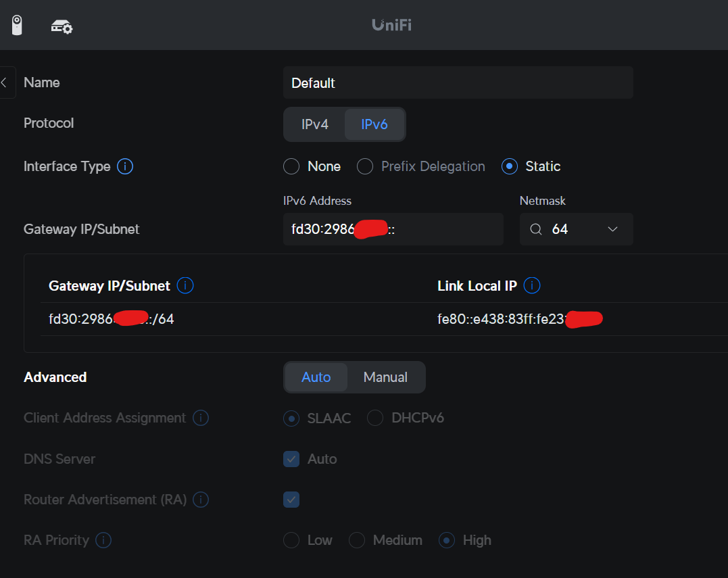Image resolution: width=728 pixels, height=578 pixels.
Task: Click the Link Local IP info icon
Action: (531, 285)
